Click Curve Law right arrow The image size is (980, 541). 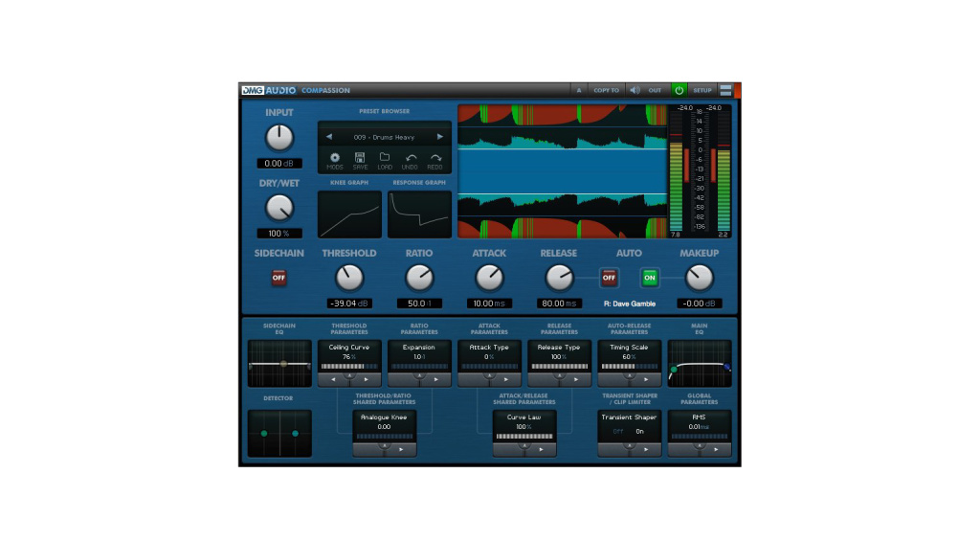542,450
